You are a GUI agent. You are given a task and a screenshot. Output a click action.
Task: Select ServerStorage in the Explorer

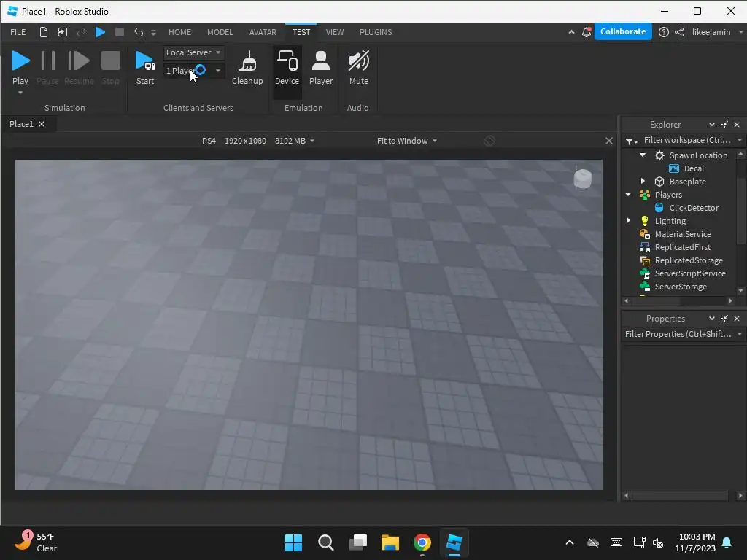coord(681,286)
